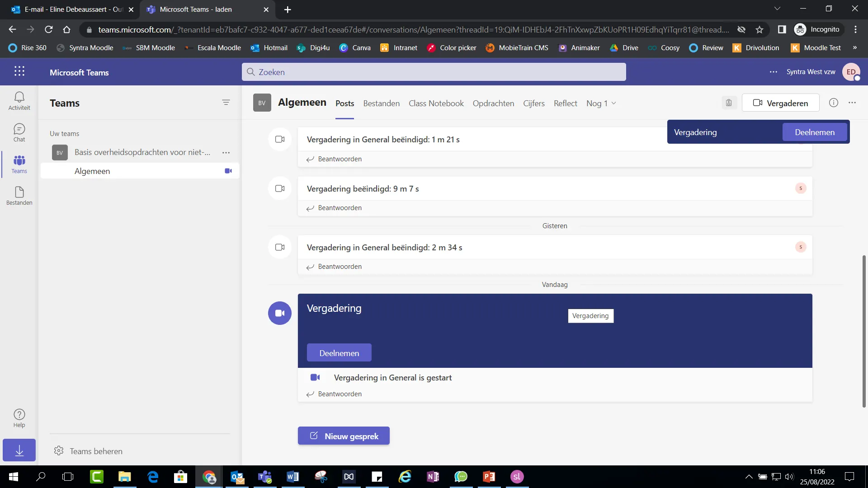
Task: Open the ED profile avatar
Action: pos(851,72)
